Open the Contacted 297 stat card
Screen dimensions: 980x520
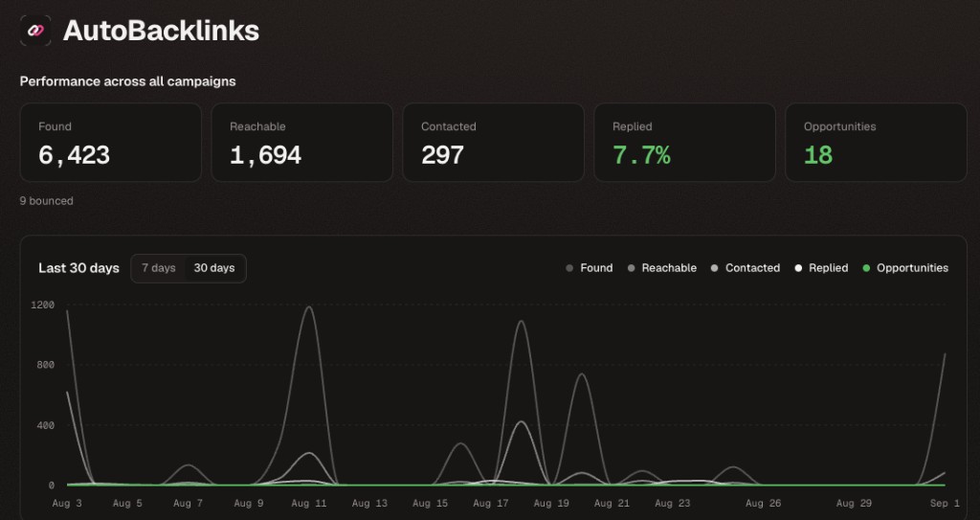[x=493, y=143]
